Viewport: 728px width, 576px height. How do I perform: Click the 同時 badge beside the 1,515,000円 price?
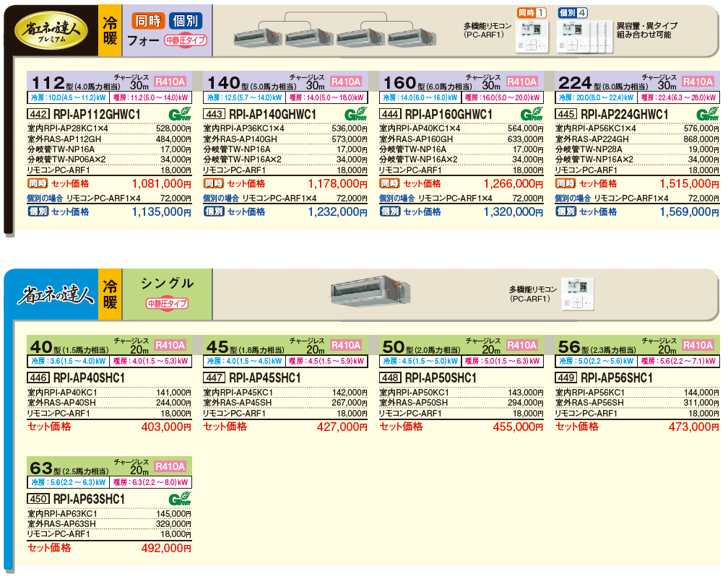pos(565,183)
